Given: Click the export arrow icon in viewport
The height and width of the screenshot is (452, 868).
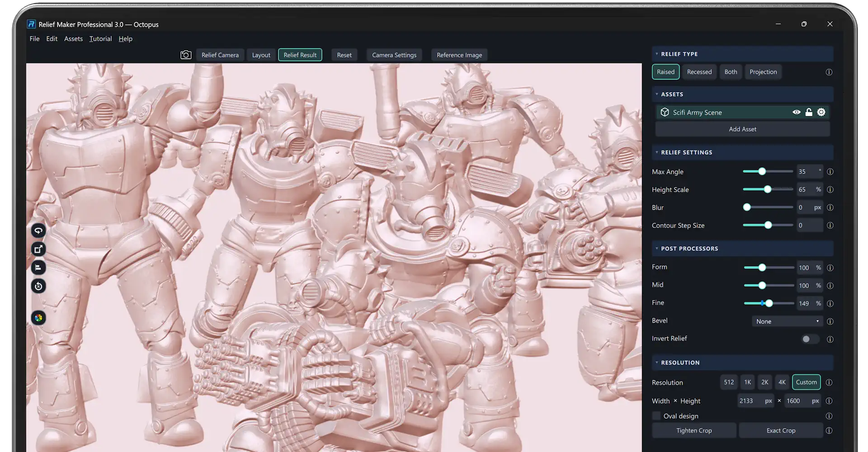Looking at the screenshot, I should [x=38, y=249].
